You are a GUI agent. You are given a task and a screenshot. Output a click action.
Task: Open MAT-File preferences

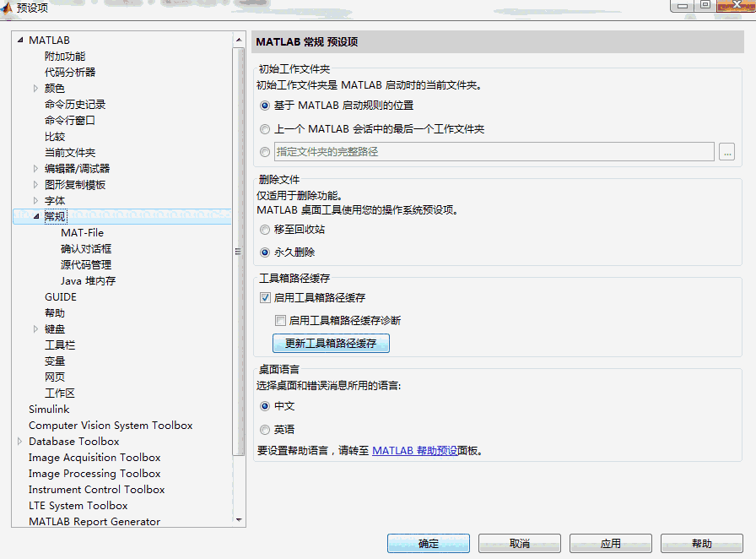(83, 233)
